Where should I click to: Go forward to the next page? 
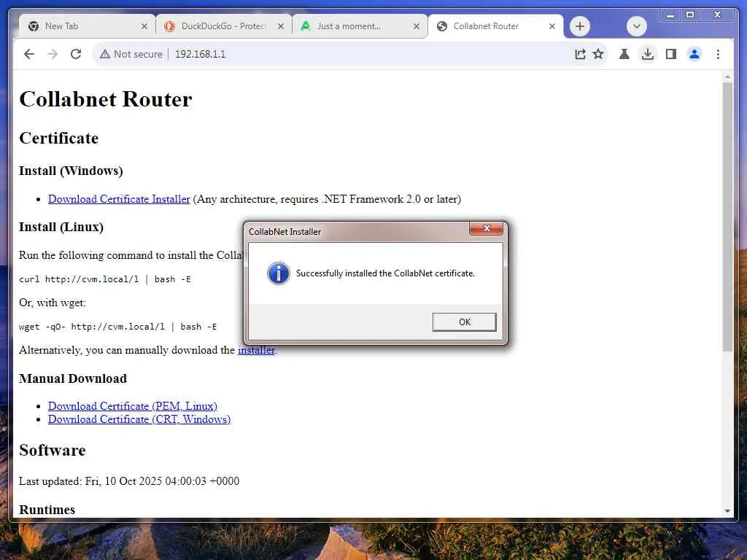tap(53, 54)
